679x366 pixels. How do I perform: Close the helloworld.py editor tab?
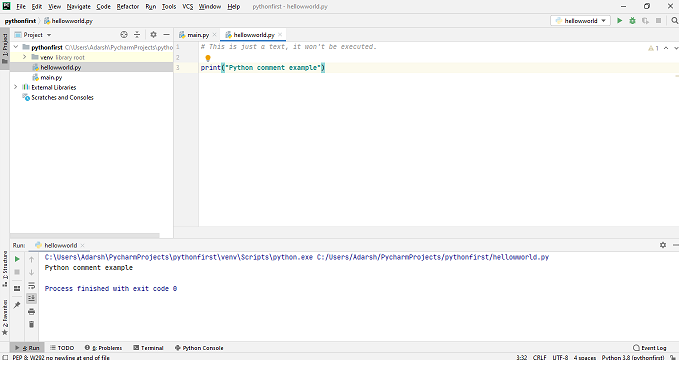coord(280,35)
